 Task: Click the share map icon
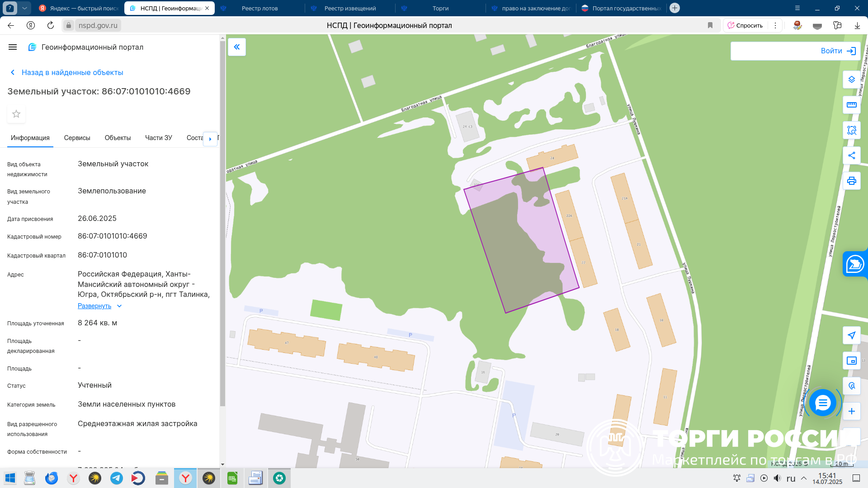(851, 155)
